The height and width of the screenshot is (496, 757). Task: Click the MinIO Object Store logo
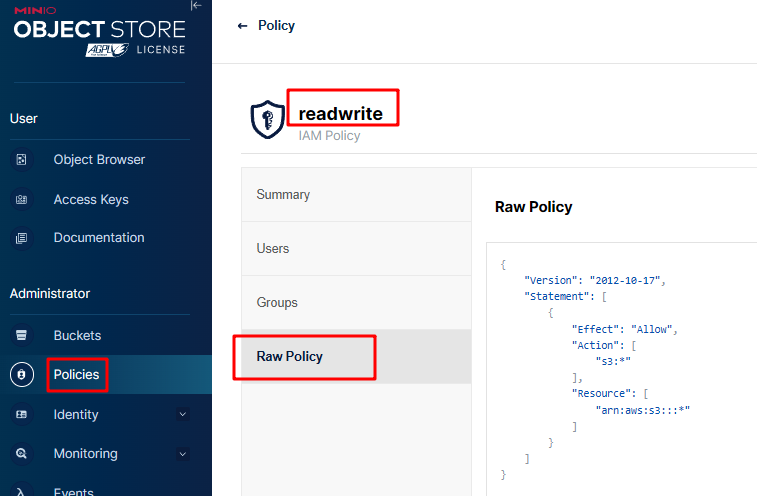(x=98, y=30)
